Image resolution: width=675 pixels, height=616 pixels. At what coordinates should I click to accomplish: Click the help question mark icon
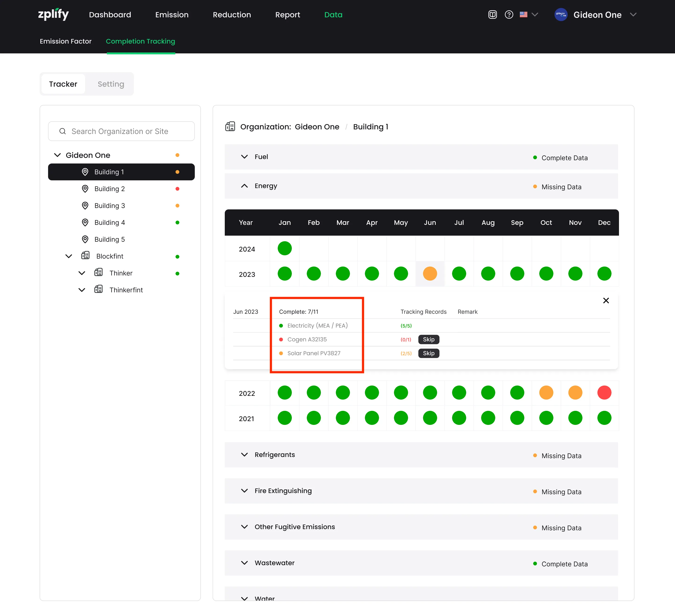[x=509, y=14]
